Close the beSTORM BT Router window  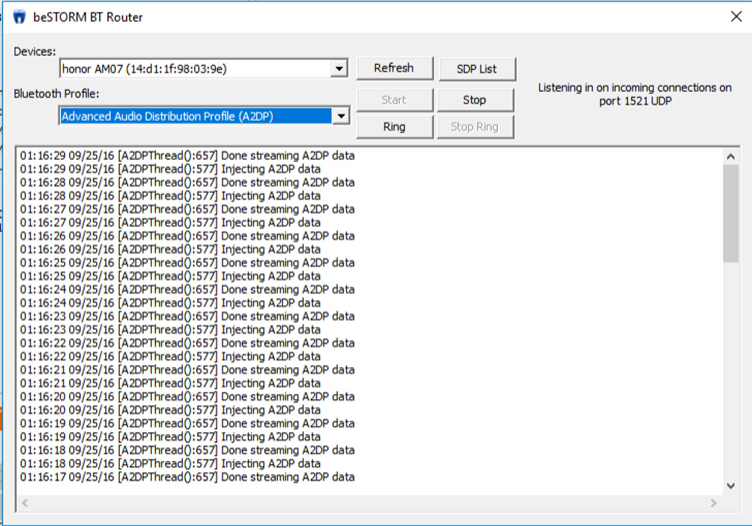coord(735,16)
